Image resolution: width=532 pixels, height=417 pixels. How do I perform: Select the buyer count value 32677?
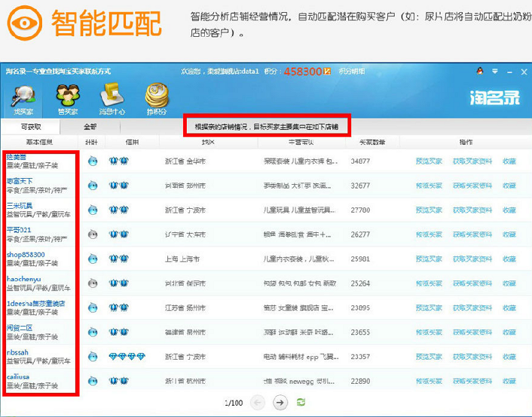[x=360, y=186]
